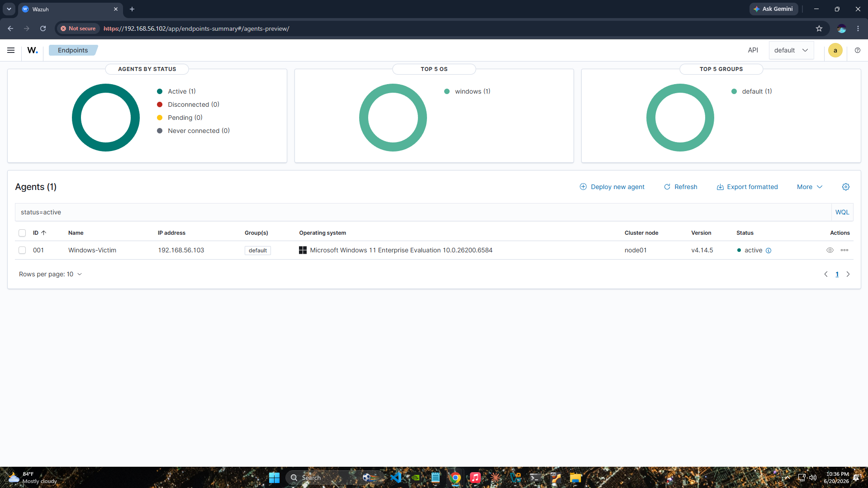Click the 'Not secure' site info badge
Screen dimensions: 868x488
(x=78, y=28)
